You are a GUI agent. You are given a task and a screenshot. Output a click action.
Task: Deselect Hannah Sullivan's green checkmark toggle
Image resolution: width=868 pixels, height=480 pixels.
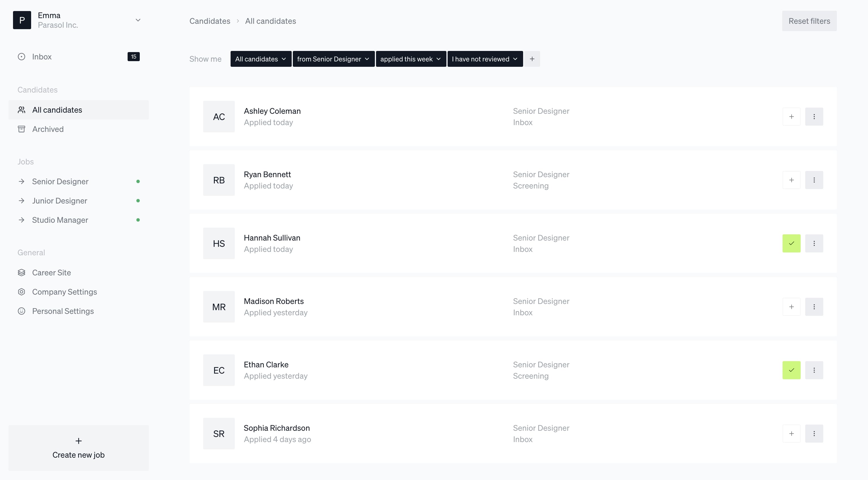792,243
